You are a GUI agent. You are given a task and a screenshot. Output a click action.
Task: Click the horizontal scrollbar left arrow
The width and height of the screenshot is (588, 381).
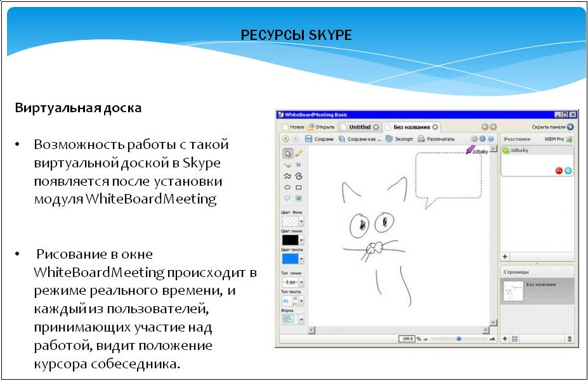tap(311, 330)
